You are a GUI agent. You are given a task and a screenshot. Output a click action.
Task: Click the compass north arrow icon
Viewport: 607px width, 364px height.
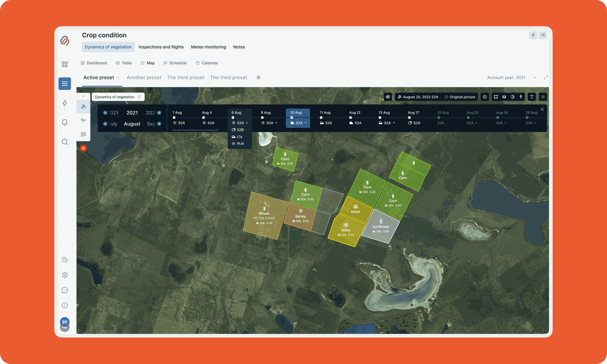point(521,97)
